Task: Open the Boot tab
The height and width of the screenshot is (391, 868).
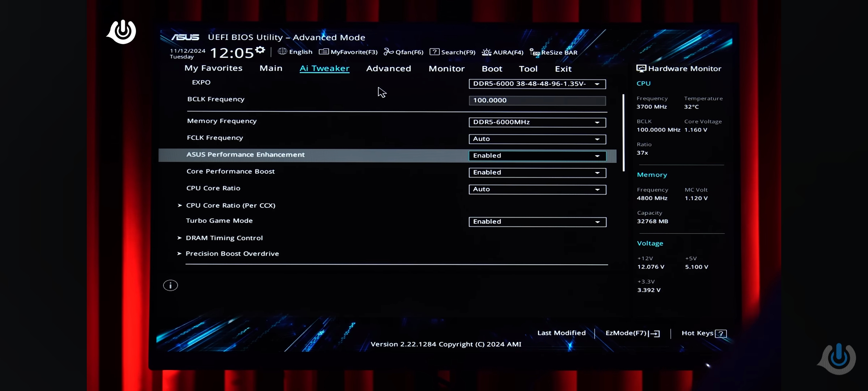Action: coord(492,69)
